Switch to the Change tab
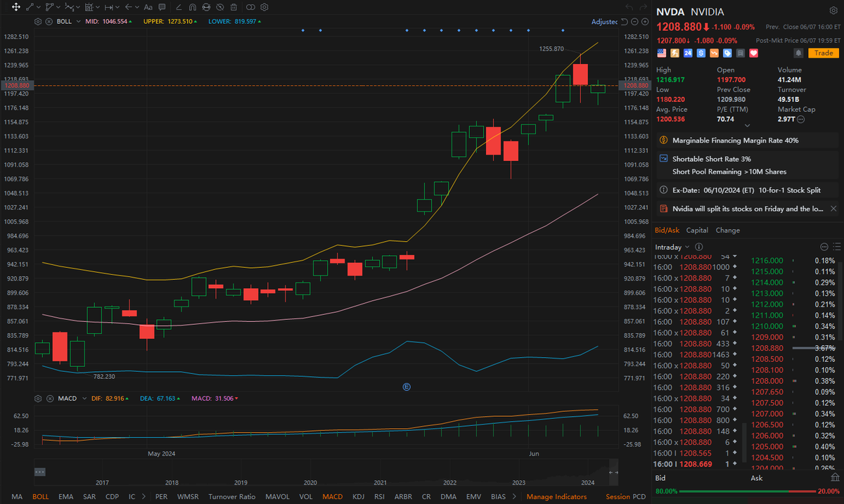Image resolution: width=844 pixels, height=504 pixels. 728,230
